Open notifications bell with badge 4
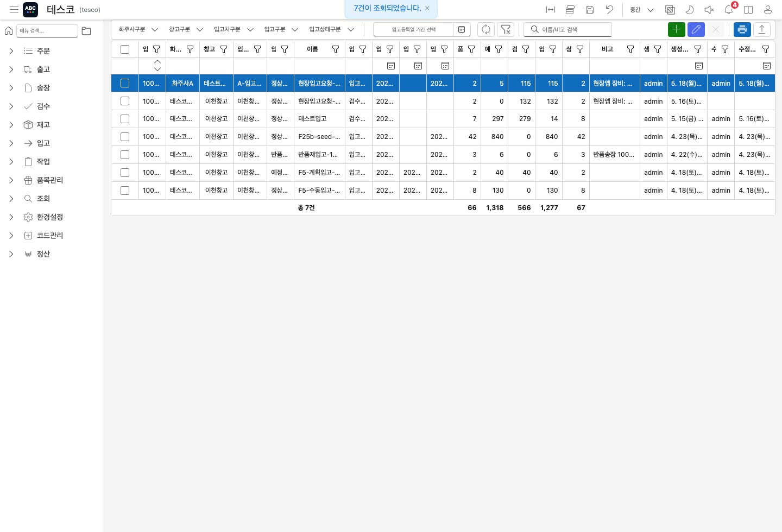Viewport: 782px width, 532px height. coord(729,10)
